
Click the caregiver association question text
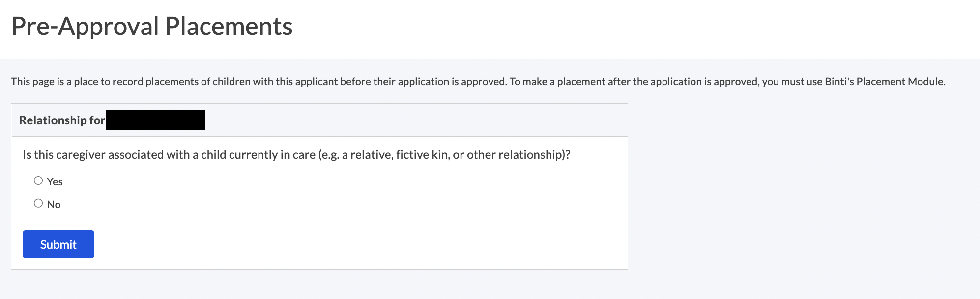tap(296, 155)
